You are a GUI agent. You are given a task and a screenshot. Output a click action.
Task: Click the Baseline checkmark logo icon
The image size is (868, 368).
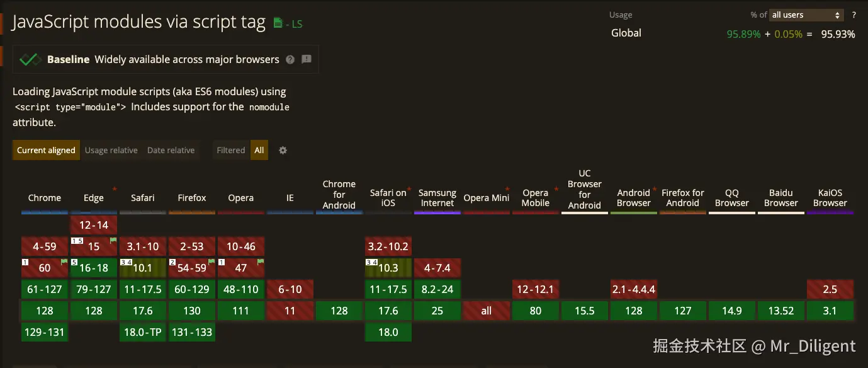(30, 59)
